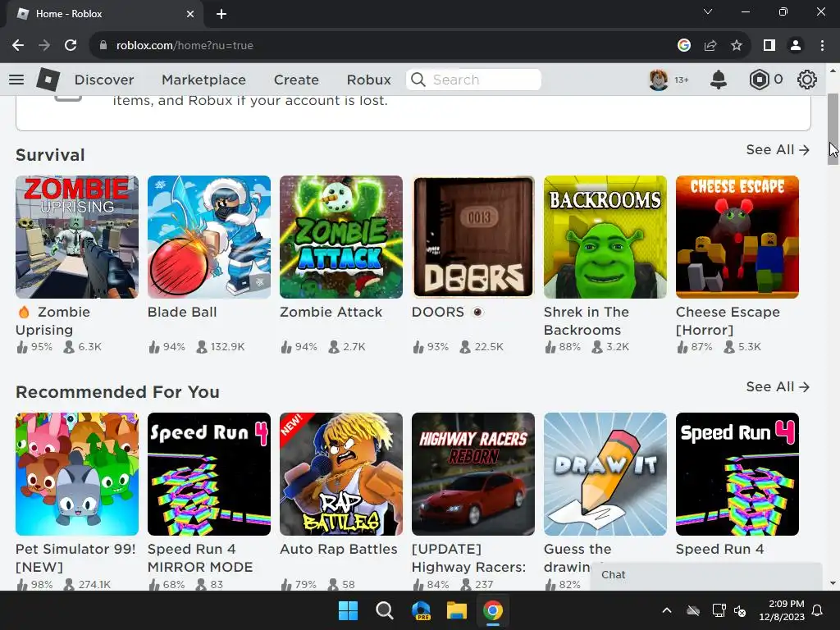Close the Home - Roblox tab

tap(190, 14)
